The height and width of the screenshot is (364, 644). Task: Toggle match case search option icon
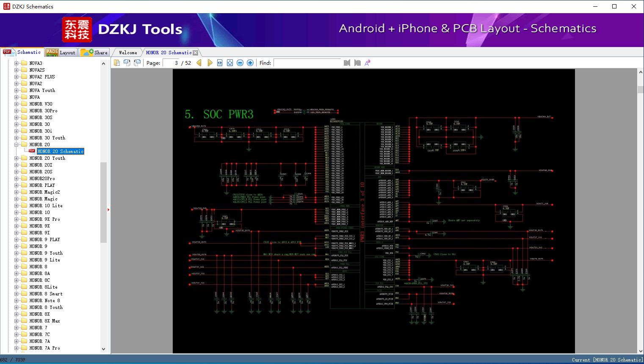(368, 63)
